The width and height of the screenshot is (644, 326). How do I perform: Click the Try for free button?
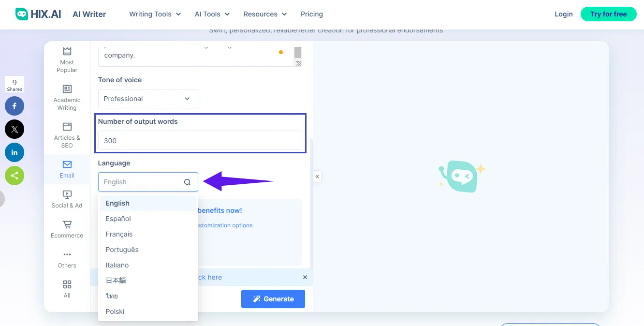coord(608,14)
